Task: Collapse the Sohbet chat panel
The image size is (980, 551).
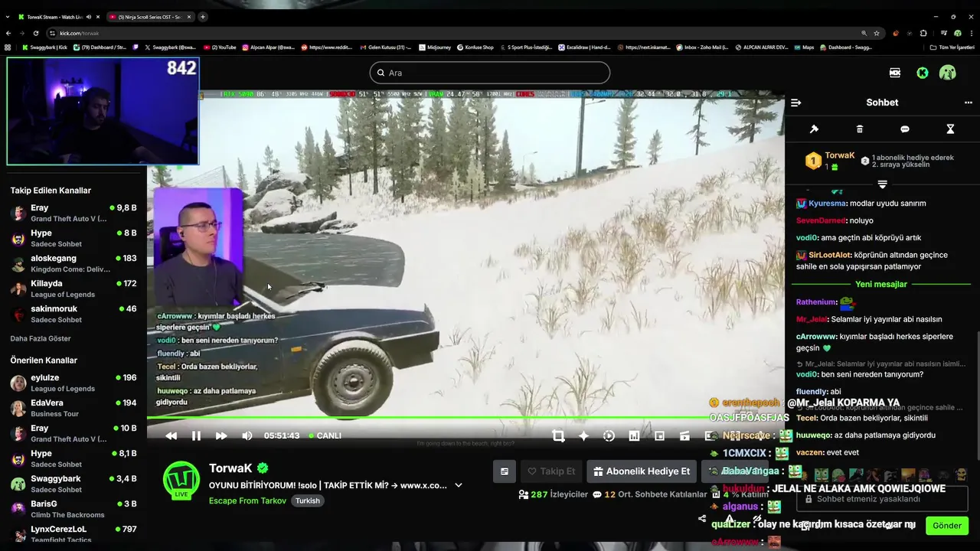Action: (795, 103)
